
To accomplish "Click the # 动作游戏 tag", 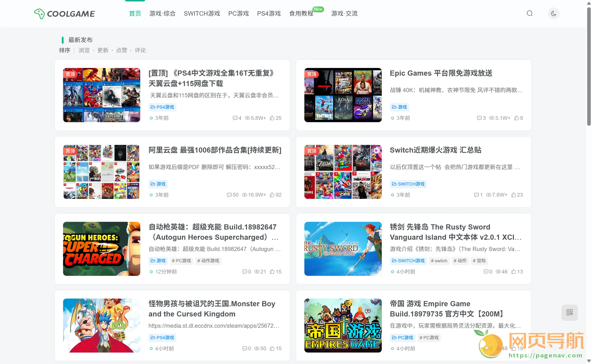I will [x=208, y=261].
